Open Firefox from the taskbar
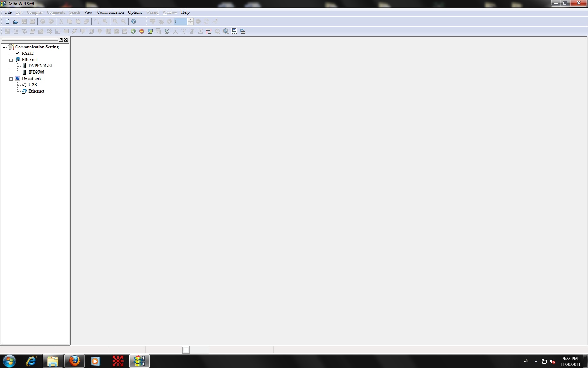Screen dimensions: 588x368 tap(74, 361)
